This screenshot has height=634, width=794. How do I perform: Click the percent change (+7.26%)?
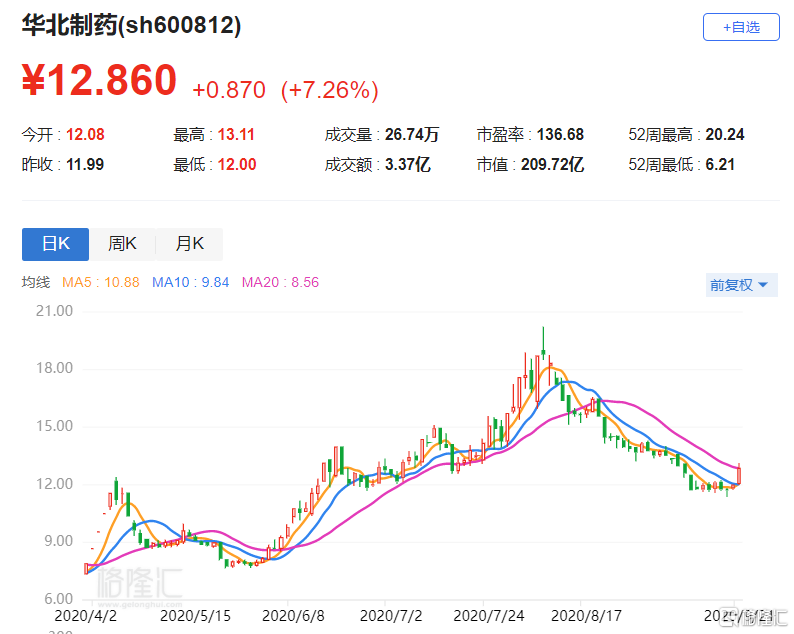(330, 91)
